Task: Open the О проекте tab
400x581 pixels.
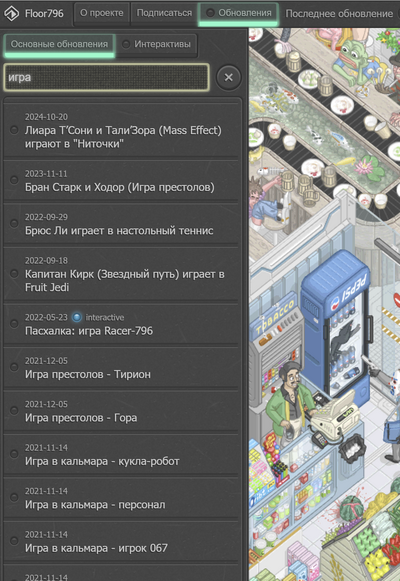Action: 102,13
